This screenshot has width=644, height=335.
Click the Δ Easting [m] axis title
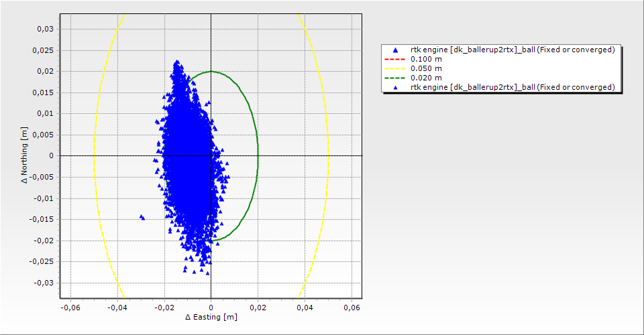211,317
